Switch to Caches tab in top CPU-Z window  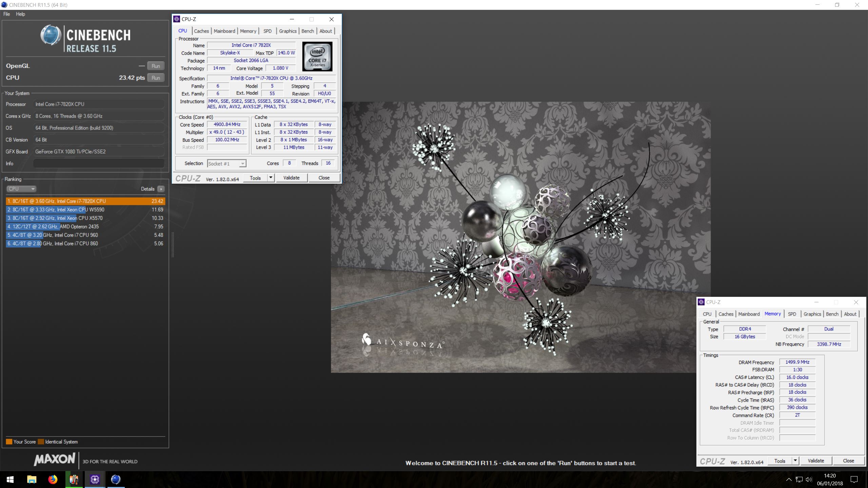(x=201, y=31)
